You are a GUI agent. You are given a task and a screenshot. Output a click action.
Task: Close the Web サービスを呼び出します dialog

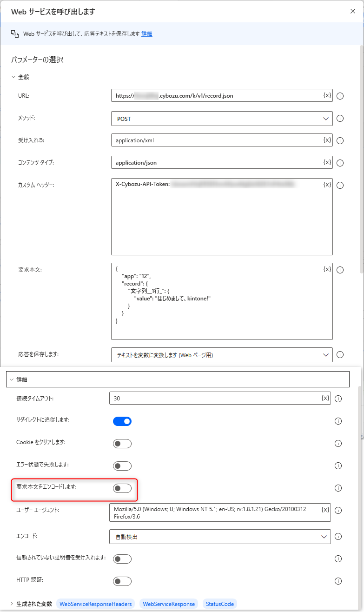353,11
